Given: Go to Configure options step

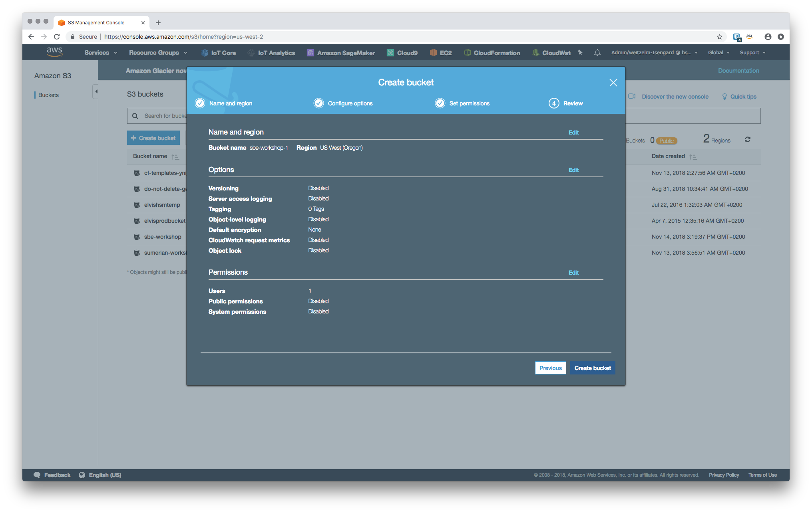Looking at the screenshot, I should click(x=343, y=103).
